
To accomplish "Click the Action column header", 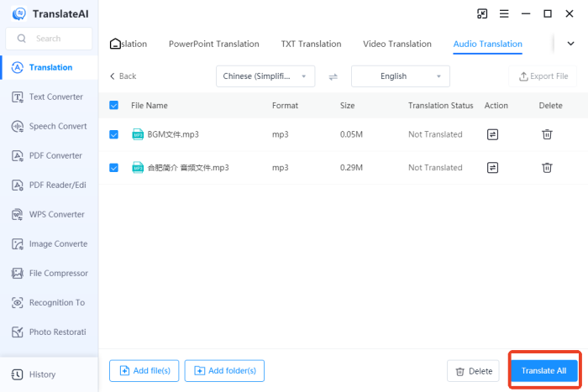I will [496, 105].
